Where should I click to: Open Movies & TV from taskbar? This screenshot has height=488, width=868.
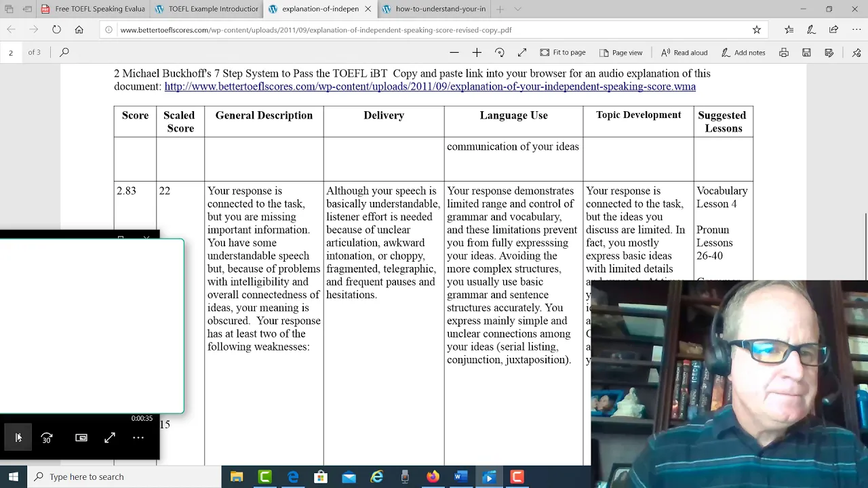point(489,477)
